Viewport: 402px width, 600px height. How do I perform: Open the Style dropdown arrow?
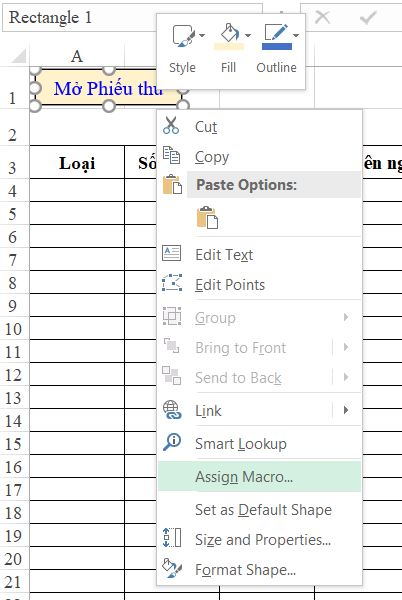pyautogui.click(x=202, y=35)
